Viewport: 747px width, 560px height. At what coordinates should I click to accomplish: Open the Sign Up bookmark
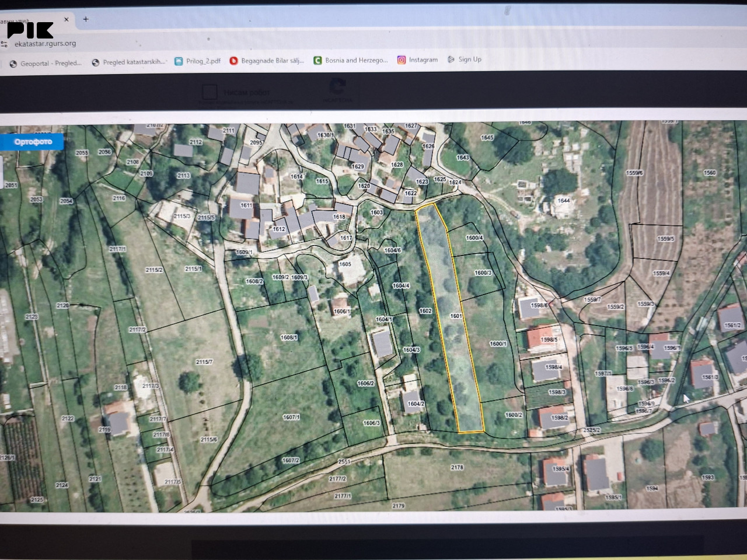pyautogui.click(x=465, y=60)
